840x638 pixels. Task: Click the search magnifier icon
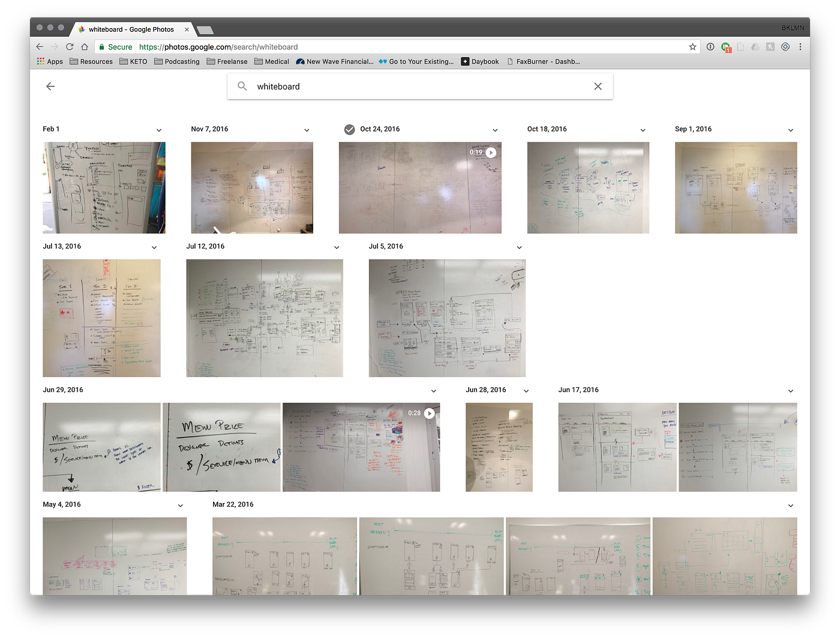242,86
